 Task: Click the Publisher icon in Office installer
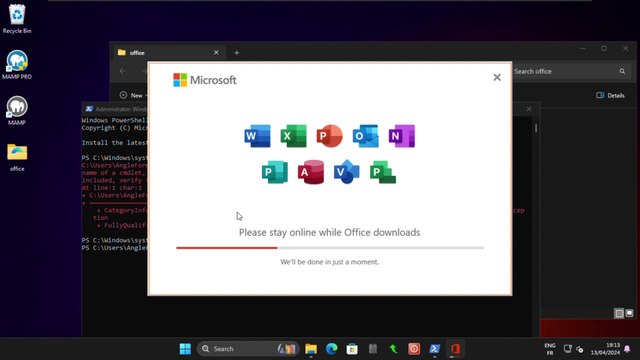coord(275,172)
